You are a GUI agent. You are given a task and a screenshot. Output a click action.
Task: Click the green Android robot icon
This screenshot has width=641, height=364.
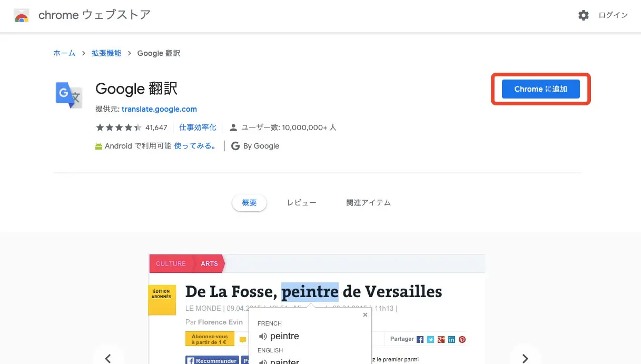tap(98, 146)
